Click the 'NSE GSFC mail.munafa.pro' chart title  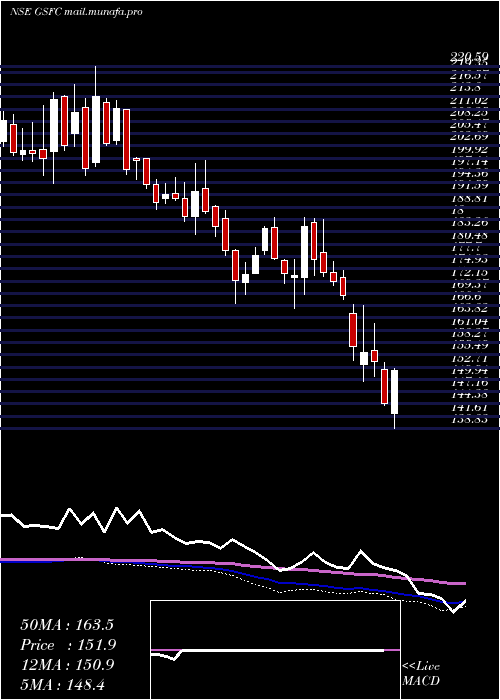coord(76,12)
